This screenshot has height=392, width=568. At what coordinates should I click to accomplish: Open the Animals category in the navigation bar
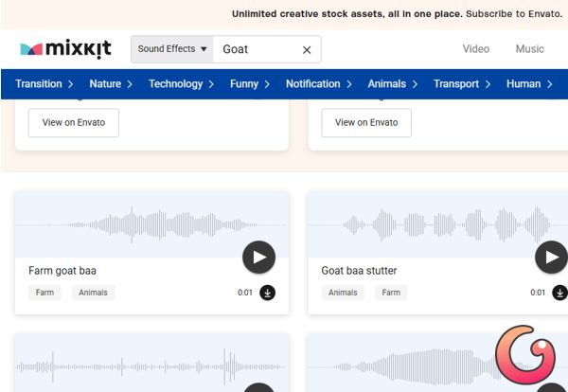click(393, 84)
